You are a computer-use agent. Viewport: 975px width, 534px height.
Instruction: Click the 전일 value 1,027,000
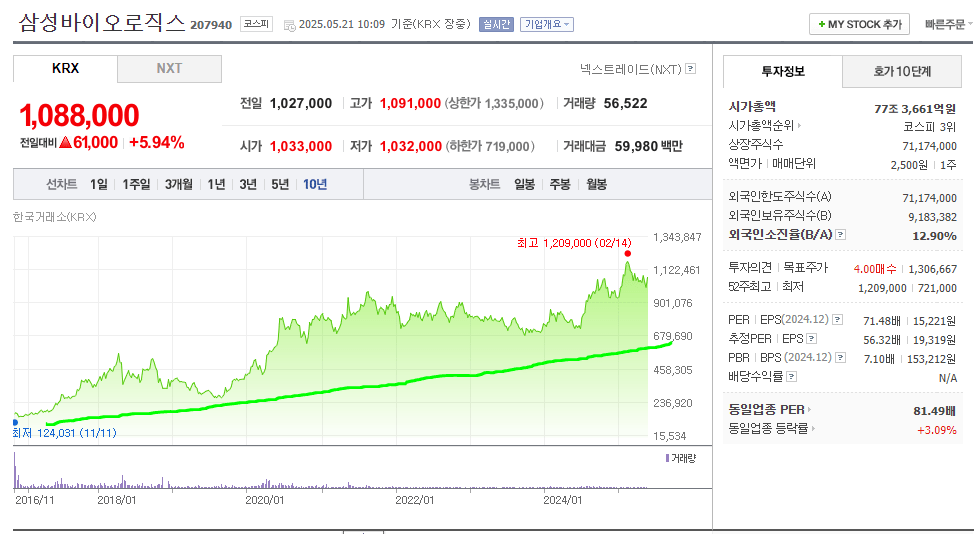click(x=301, y=103)
